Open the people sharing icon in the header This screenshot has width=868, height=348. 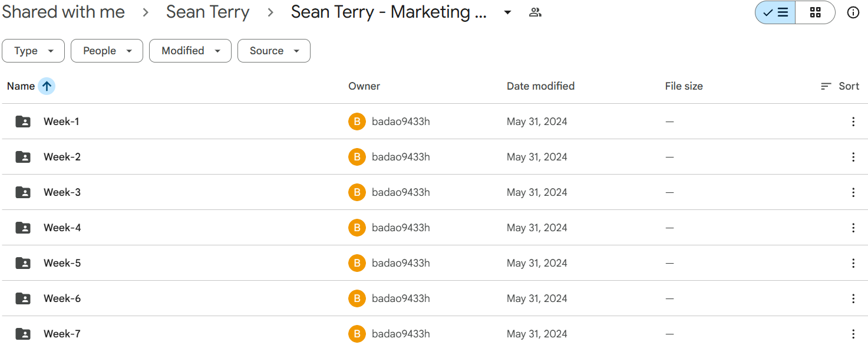[x=535, y=12]
